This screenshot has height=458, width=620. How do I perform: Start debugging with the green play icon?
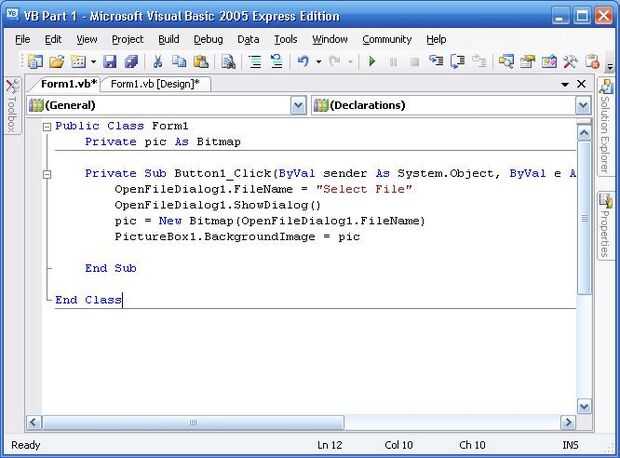[x=372, y=62]
